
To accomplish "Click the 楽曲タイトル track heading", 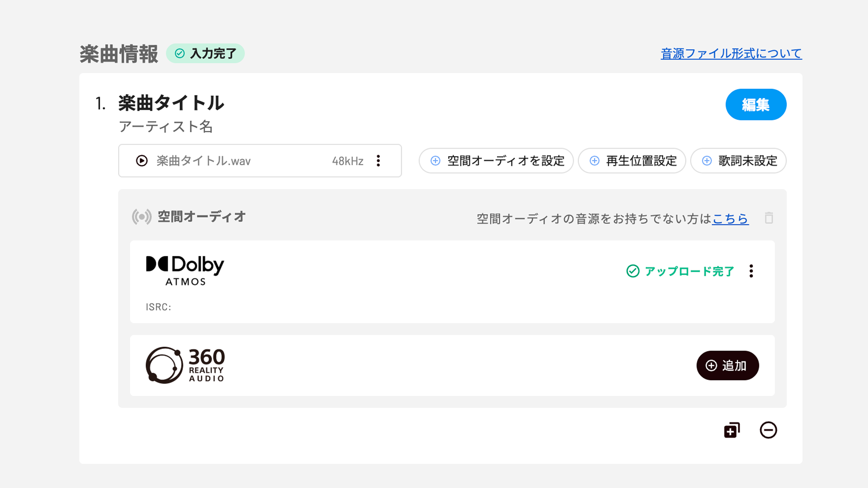I will pyautogui.click(x=171, y=103).
